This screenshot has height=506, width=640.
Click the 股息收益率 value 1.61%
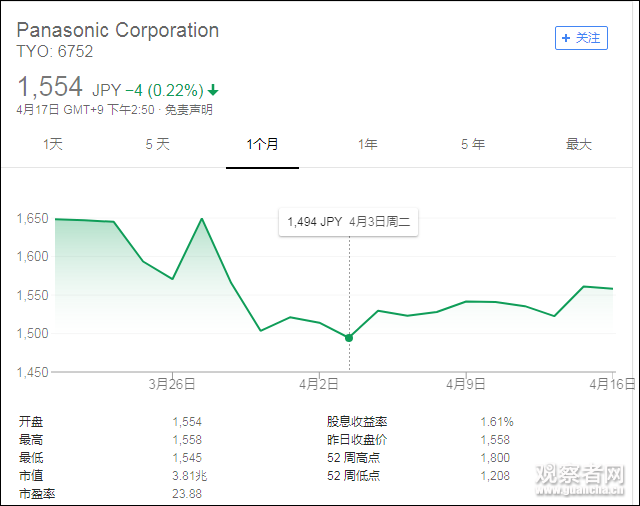pos(497,422)
